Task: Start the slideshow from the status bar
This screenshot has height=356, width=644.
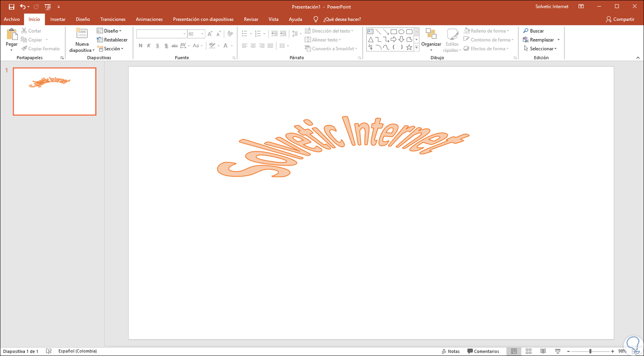Action: pyautogui.click(x=558, y=351)
